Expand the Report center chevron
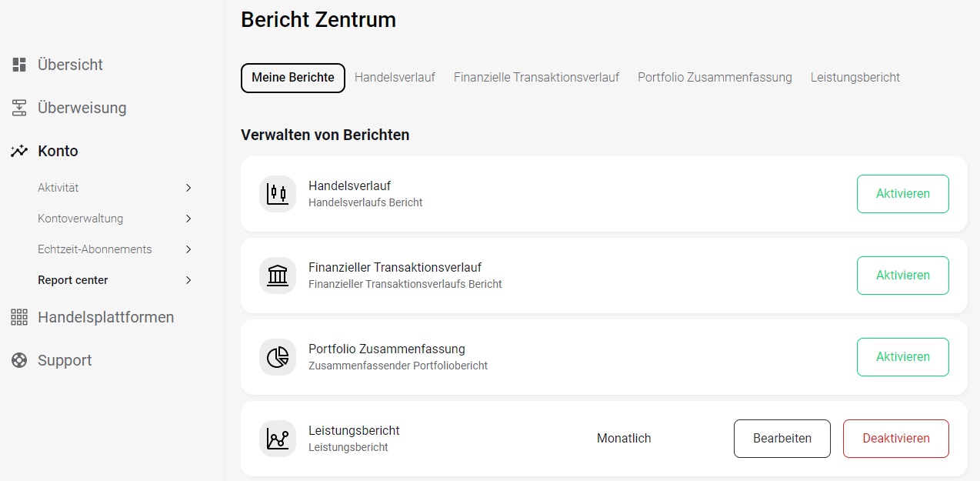This screenshot has width=980, height=481. [188, 280]
